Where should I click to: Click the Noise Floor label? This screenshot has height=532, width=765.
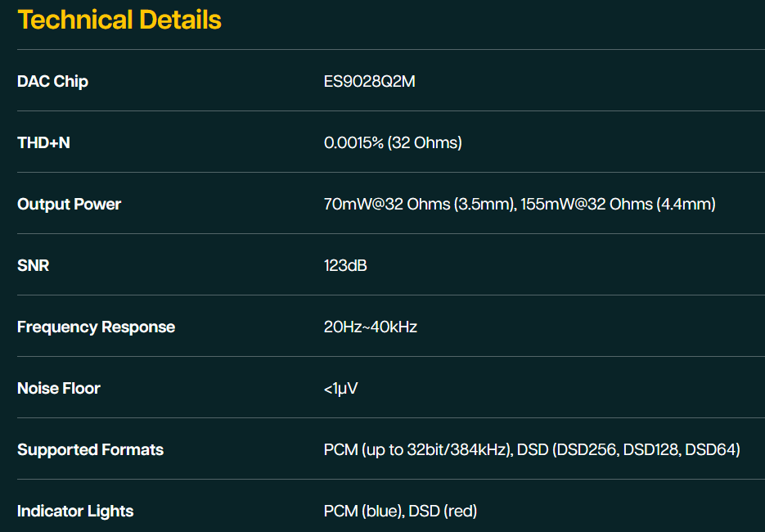pos(59,389)
